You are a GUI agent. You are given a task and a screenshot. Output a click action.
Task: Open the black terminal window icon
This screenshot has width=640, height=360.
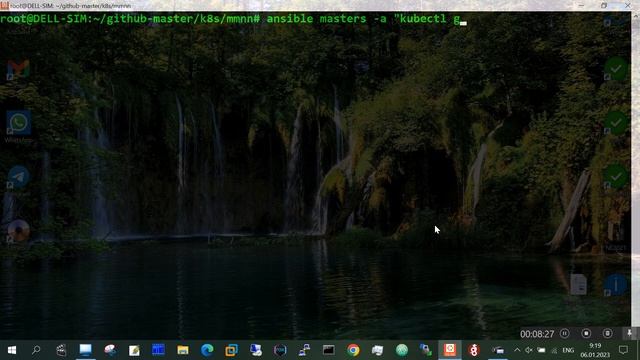(x=329, y=350)
